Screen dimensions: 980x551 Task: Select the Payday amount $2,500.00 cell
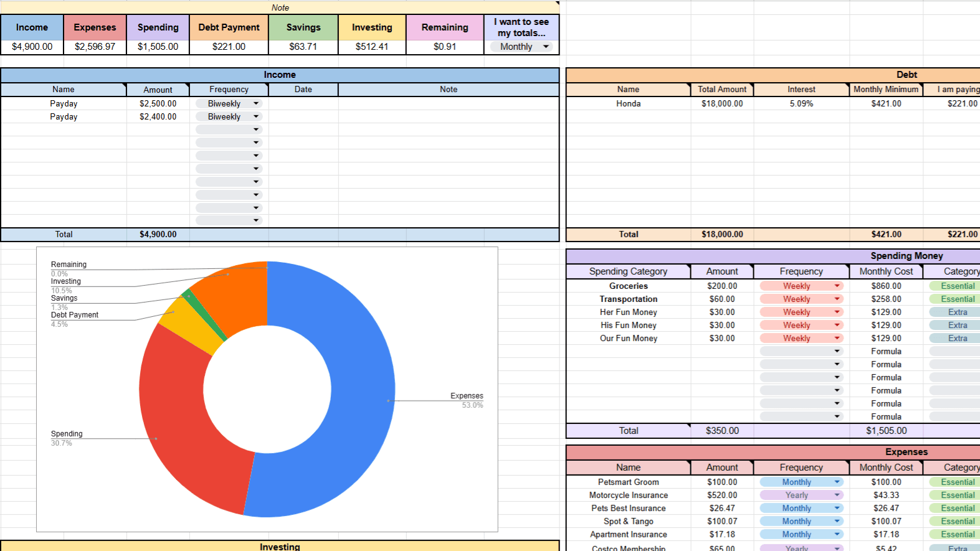pos(158,104)
